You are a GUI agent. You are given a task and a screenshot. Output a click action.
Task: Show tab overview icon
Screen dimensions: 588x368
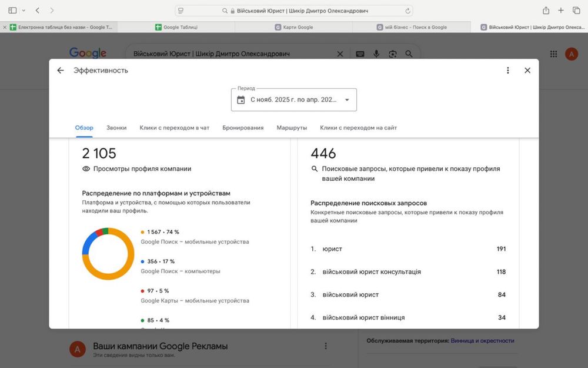(x=576, y=11)
